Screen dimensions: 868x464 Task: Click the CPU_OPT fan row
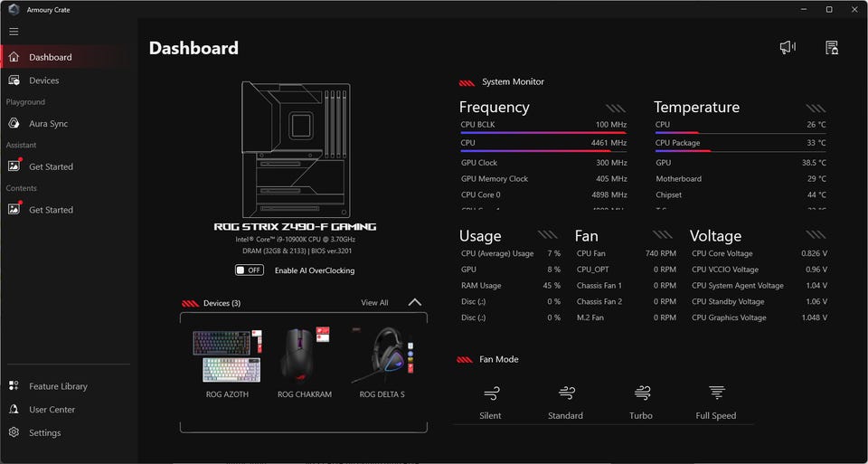[x=626, y=270]
